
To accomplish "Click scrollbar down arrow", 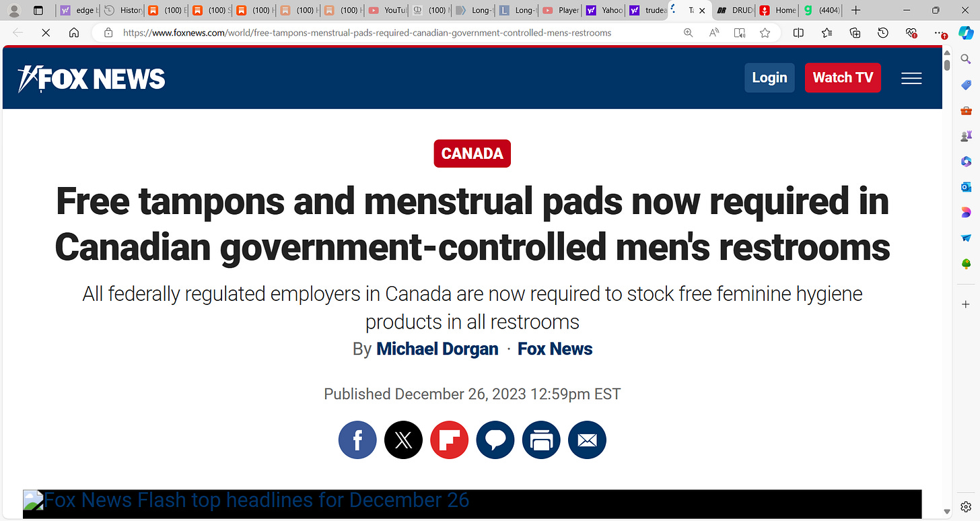I will pos(947,512).
